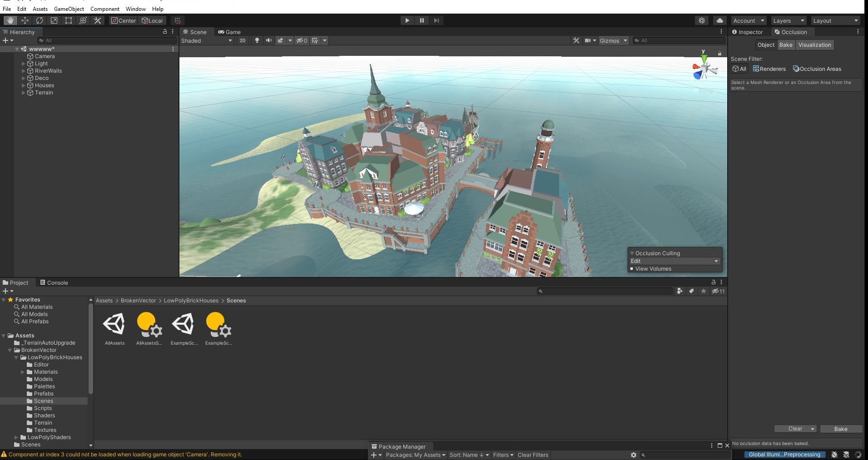Select the Transform tool
Image resolution: width=868 pixels, height=460 pixels.
(x=83, y=20)
